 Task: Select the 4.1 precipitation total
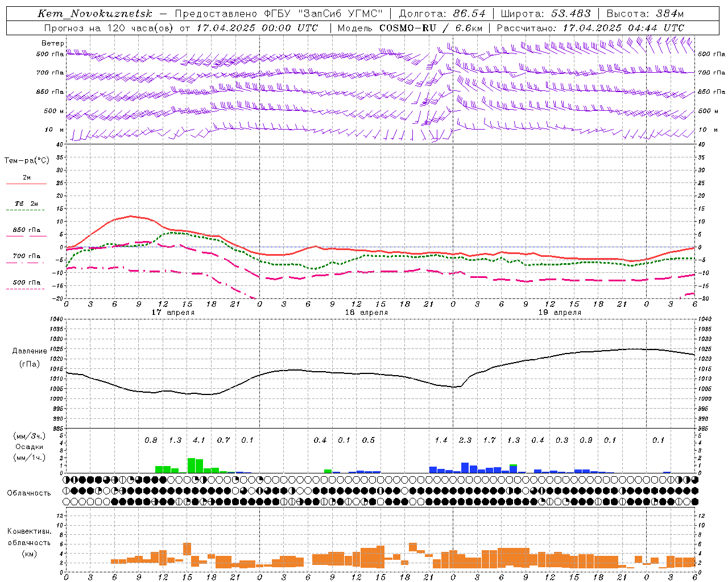(x=199, y=440)
